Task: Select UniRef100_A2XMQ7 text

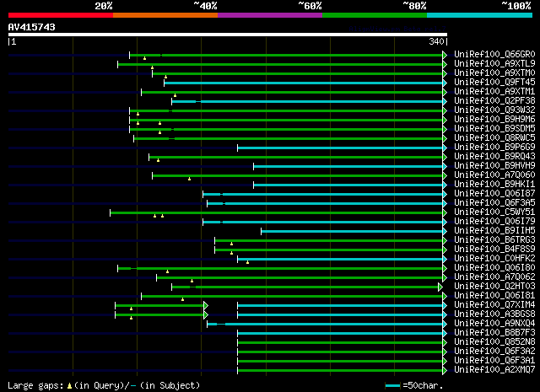Action: coord(494,370)
